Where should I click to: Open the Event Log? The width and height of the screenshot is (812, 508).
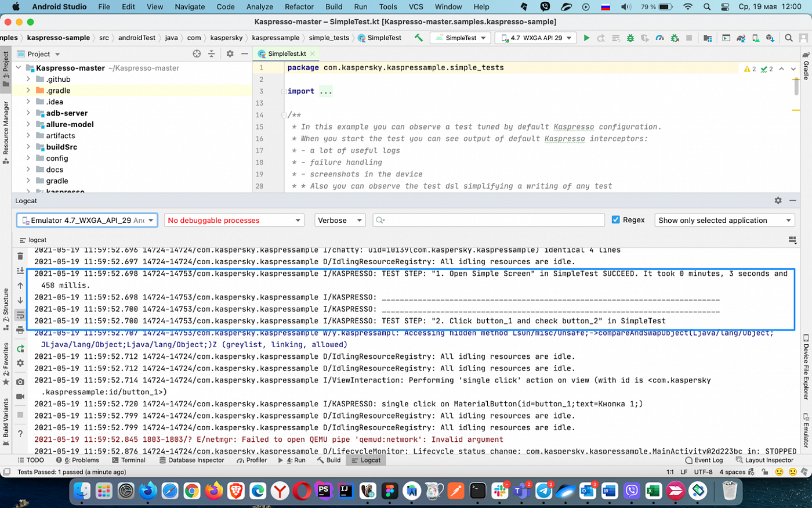pyautogui.click(x=704, y=460)
